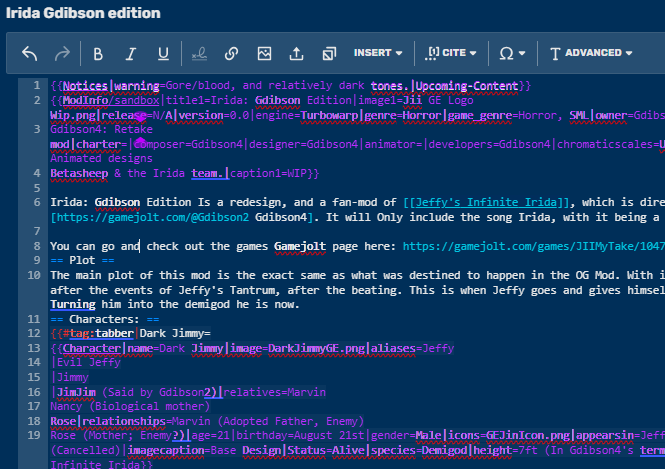665x469 pixels.
Task: Place cursor in '== Characters: ==' heading
Action: [x=105, y=319]
